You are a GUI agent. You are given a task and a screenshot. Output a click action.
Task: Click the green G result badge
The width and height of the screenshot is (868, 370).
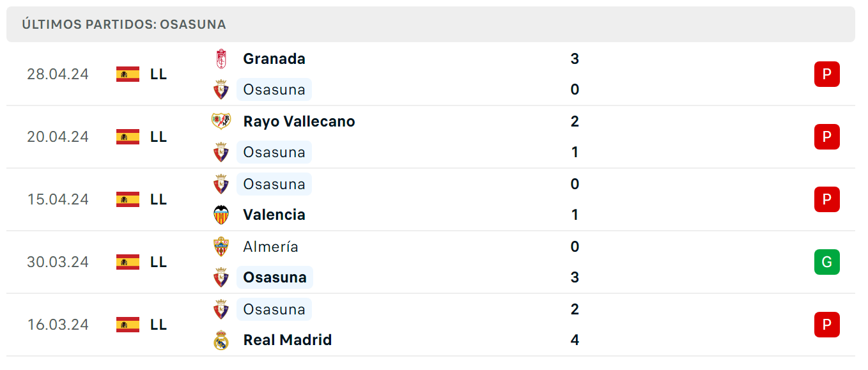(x=826, y=262)
